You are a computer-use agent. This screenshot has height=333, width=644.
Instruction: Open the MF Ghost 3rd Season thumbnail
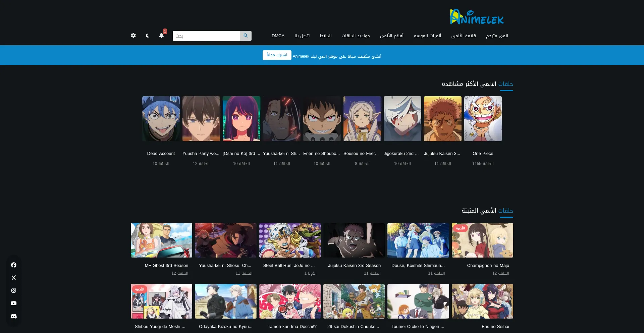point(161,240)
